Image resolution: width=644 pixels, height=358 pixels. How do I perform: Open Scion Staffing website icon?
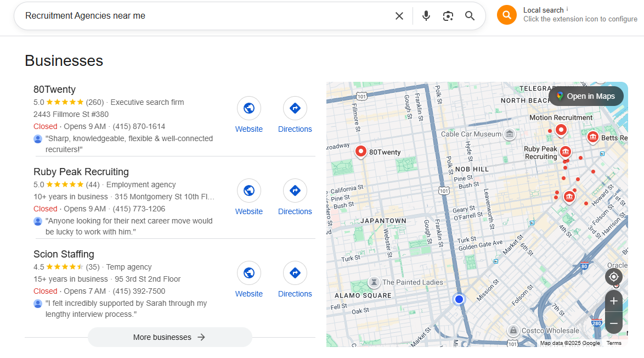tap(249, 273)
